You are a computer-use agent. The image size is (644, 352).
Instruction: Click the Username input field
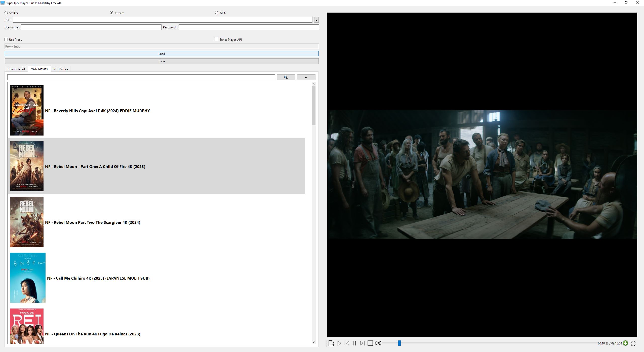click(x=91, y=27)
